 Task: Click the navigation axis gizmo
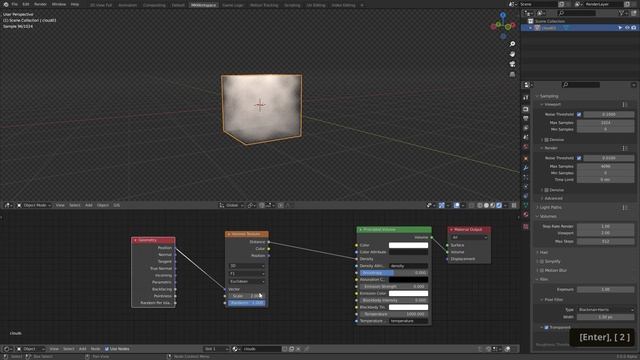tap(503, 25)
